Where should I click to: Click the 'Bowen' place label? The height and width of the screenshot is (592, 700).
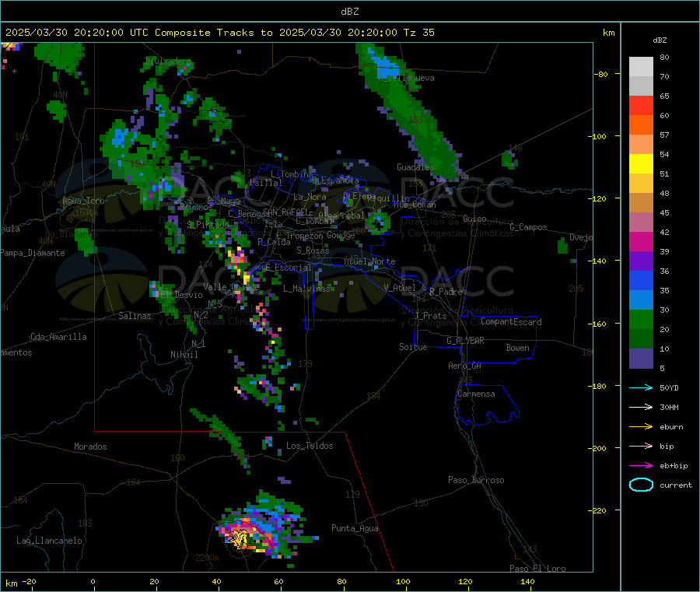[517, 348]
